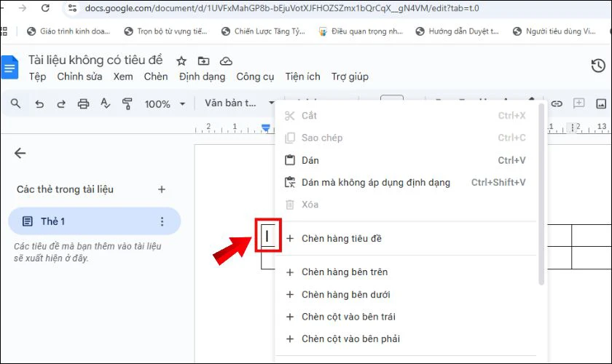Select the Thẻ 1 document tab
Image resolution: width=612 pixels, height=364 pixels.
(94, 221)
